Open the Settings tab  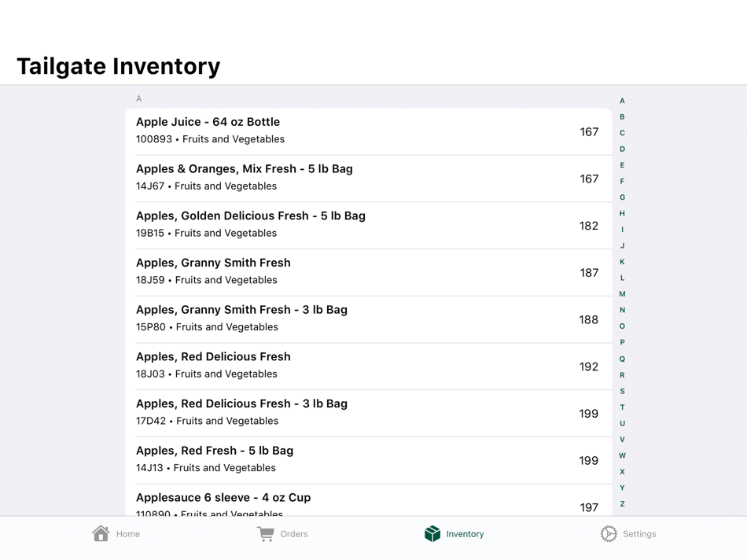pos(629,533)
